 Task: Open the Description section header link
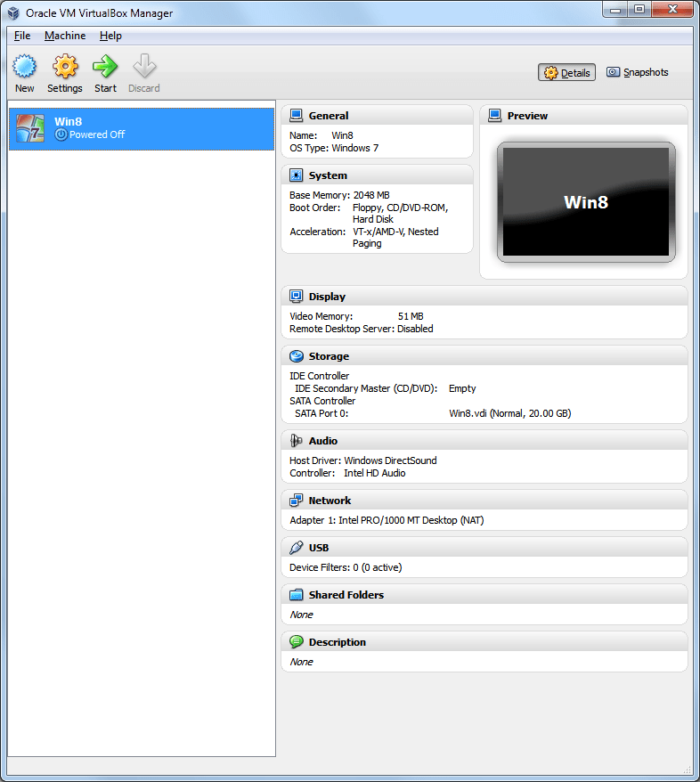pyautogui.click(x=337, y=642)
